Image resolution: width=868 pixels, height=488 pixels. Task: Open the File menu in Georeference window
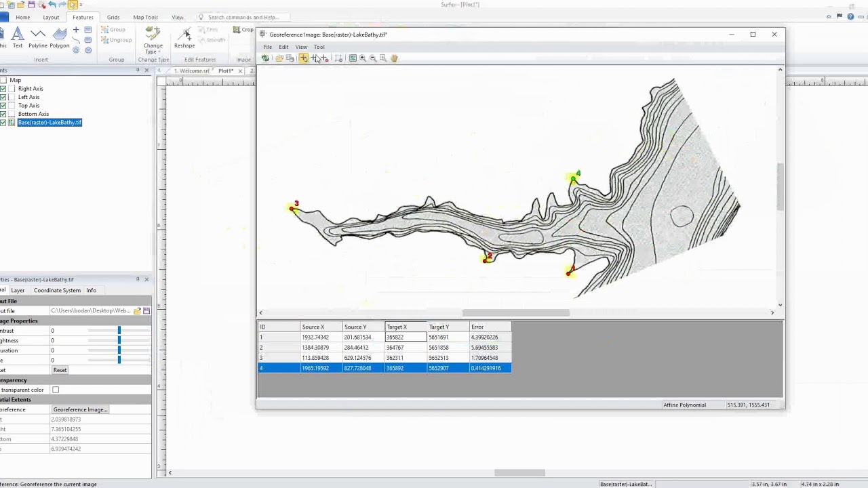point(268,47)
